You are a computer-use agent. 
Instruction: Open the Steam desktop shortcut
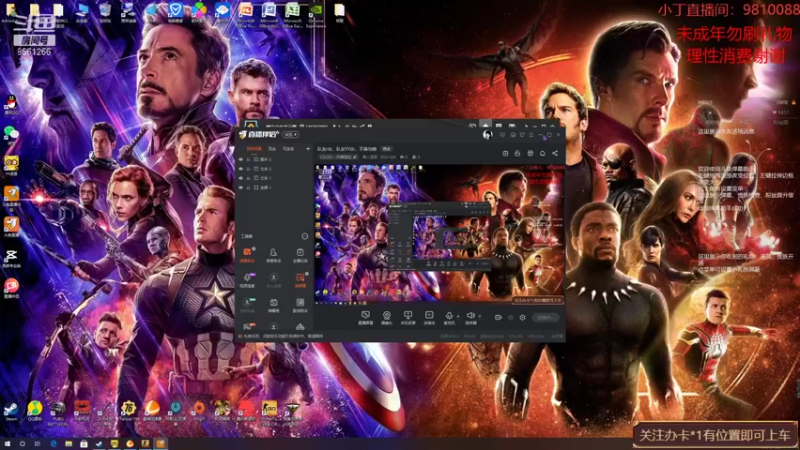tap(11, 411)
